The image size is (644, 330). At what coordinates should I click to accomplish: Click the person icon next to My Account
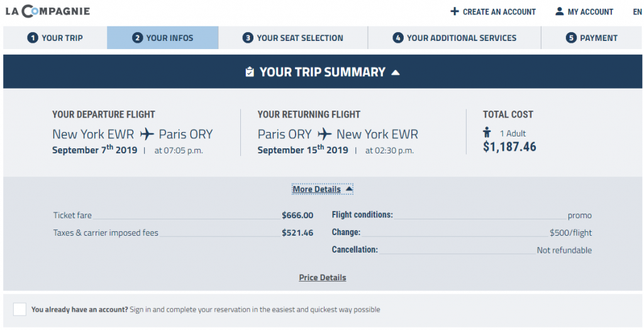click(x=559, y=11)
